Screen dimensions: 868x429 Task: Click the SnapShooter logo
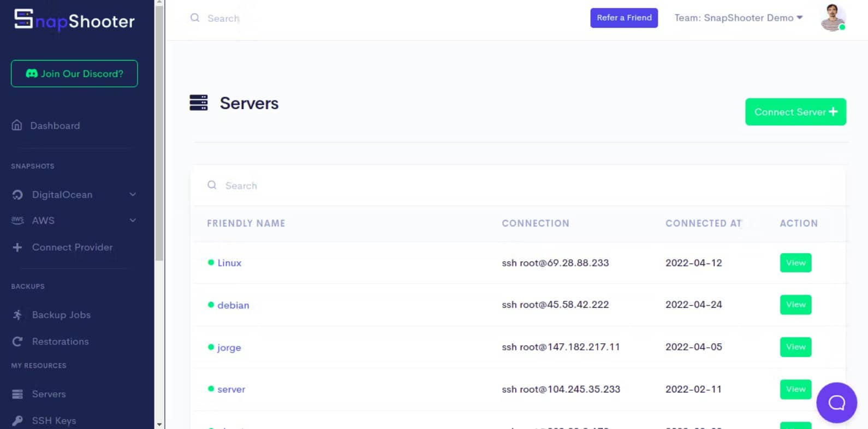click(x=74, y=20)
